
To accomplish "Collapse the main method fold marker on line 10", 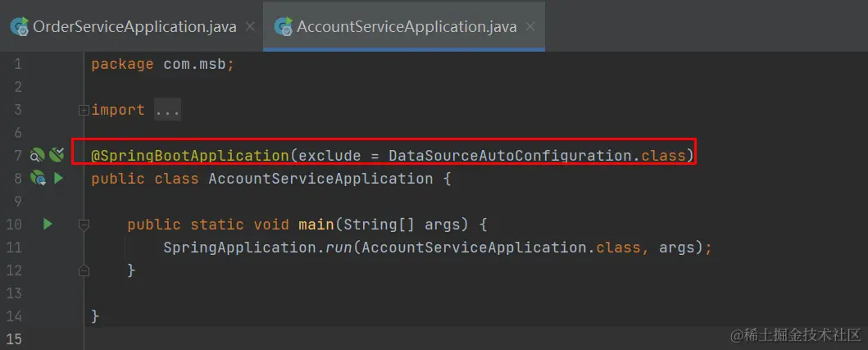I will 84,225.
